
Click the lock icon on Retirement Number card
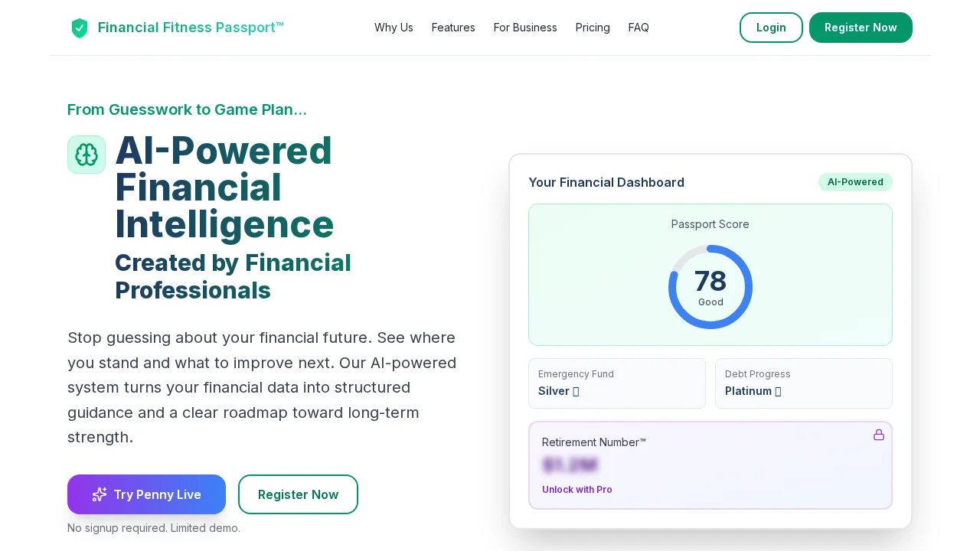tap(879, 435)
